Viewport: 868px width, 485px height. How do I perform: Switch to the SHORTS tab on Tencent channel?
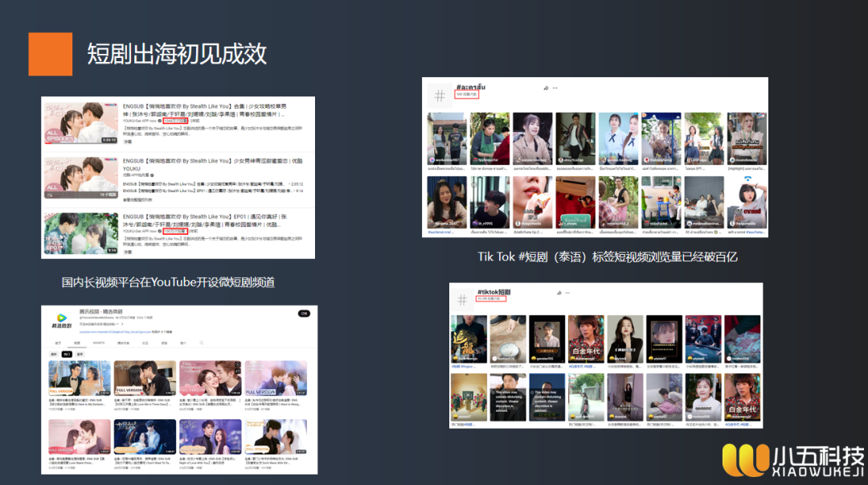pos(99,343)
